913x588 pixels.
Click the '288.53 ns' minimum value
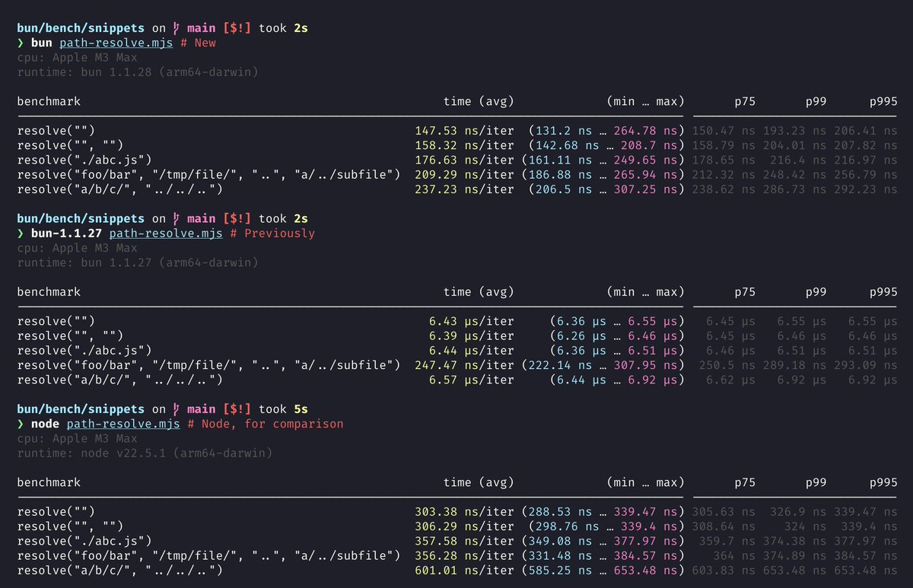point(560,512)
